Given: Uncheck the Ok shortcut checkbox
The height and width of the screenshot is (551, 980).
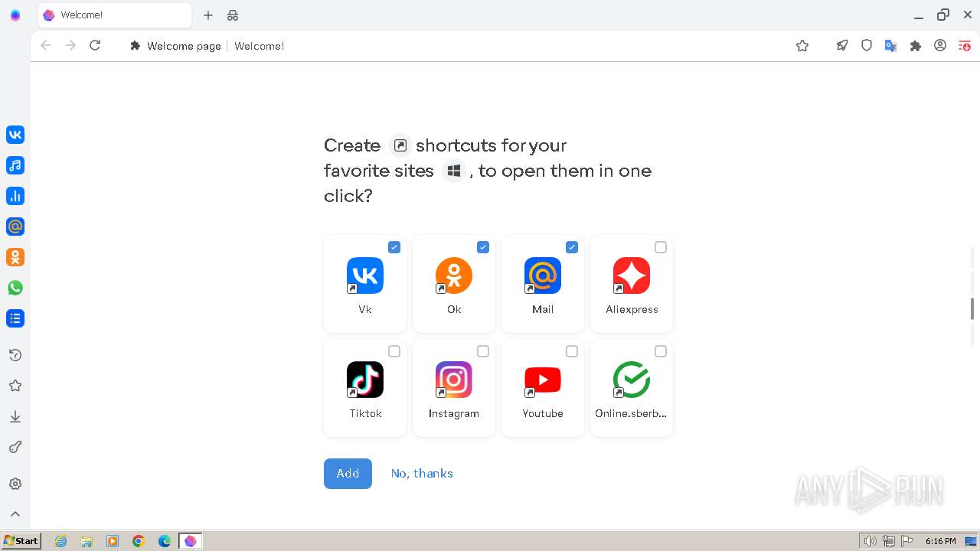Looking at the screenshot, I should pos(483,247).
